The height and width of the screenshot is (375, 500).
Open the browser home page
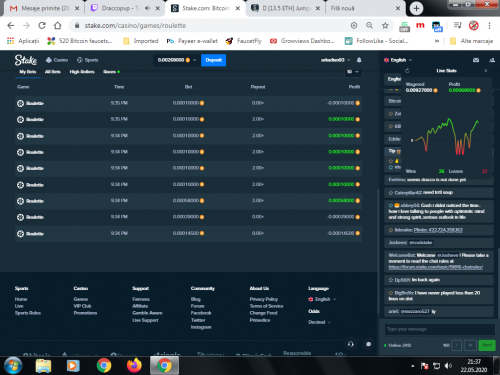(x=58, y=25)
